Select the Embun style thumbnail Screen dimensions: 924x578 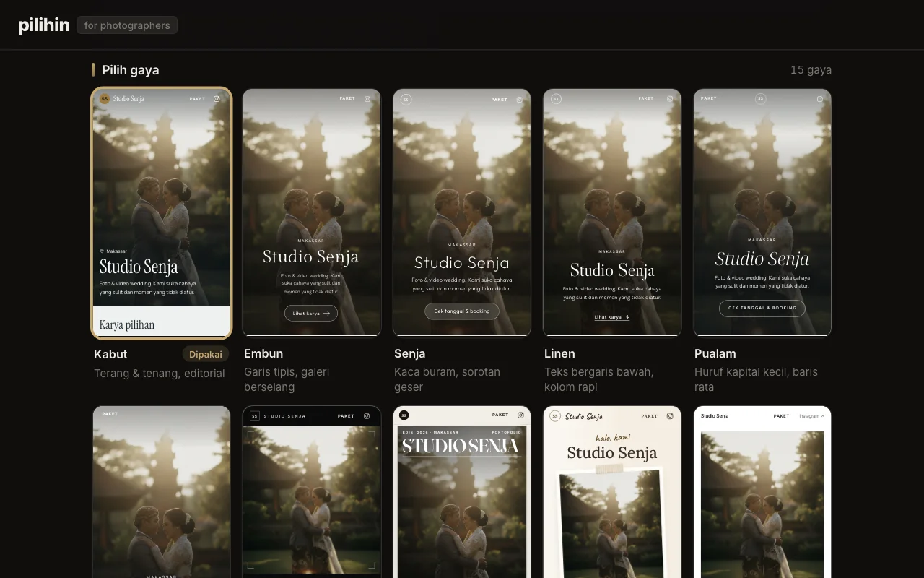tap(311, 212)
